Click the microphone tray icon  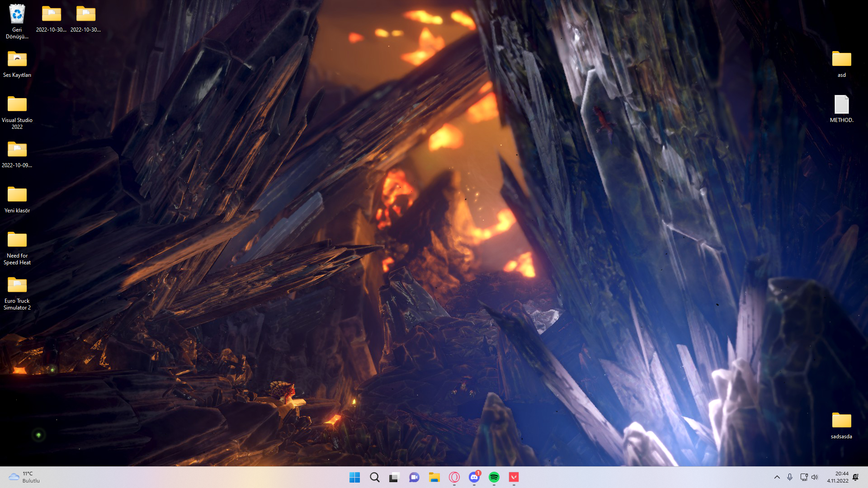(790, 477)
